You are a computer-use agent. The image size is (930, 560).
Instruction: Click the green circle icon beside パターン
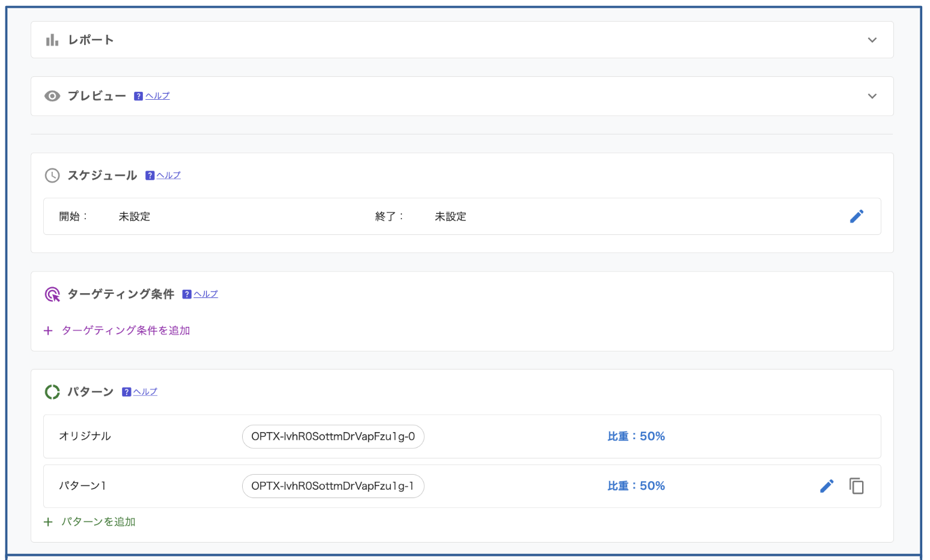tap(52, 392)
